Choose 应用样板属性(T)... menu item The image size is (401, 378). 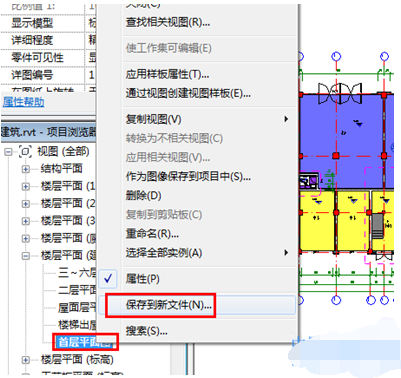[x=167, y=74]
